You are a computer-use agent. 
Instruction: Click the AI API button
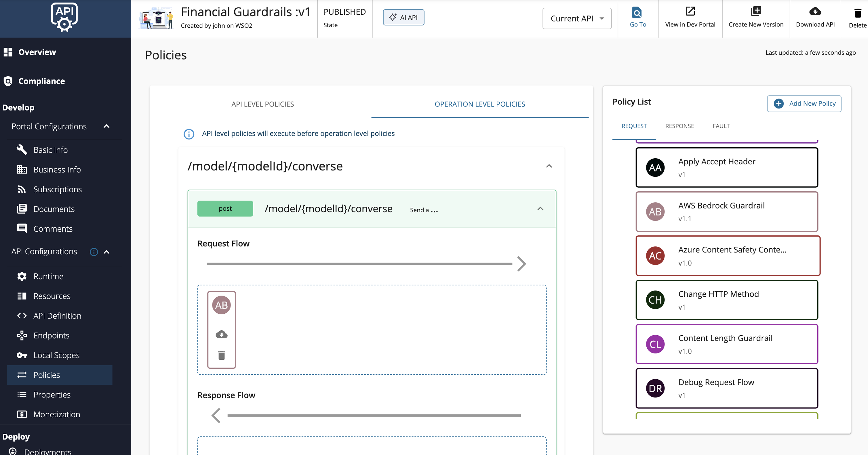coord(403,17)
